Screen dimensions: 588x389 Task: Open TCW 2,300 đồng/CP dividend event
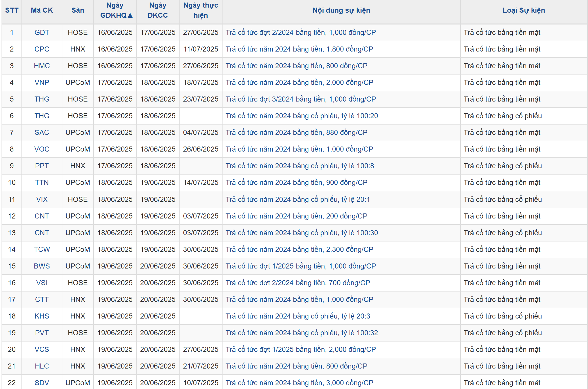point(299,249)
